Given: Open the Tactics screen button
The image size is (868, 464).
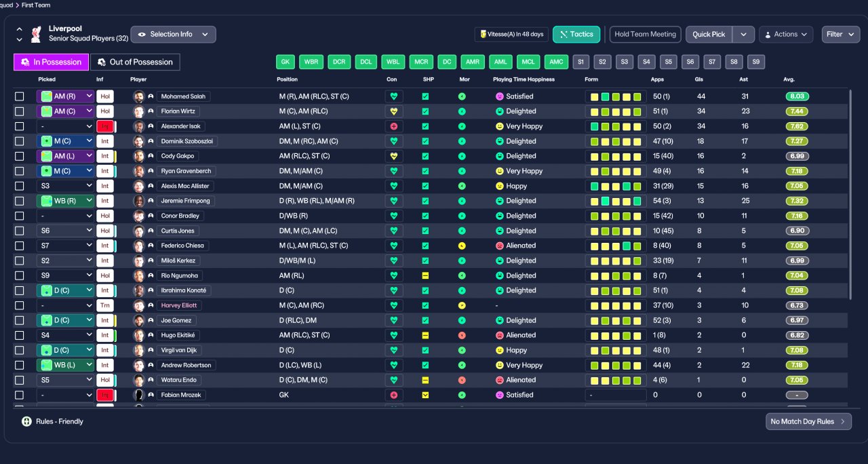Looking at the screenshot, I should point(577,34).
